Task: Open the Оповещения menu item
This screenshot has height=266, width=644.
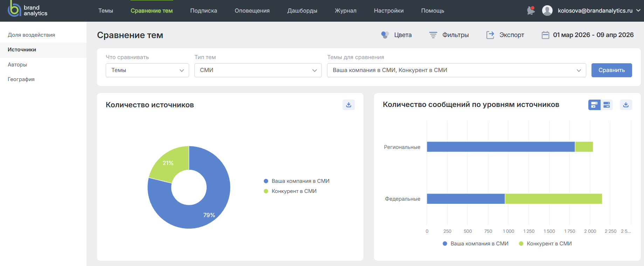Action: [252, 11]
